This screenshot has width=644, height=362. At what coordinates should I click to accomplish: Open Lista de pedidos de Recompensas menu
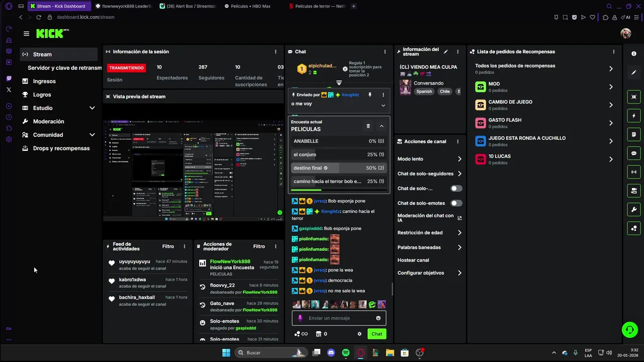(x=614, y=52)
